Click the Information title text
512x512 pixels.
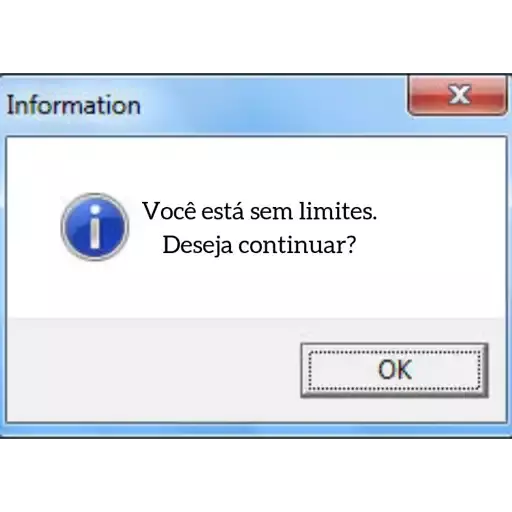click(x=74, y=105)
